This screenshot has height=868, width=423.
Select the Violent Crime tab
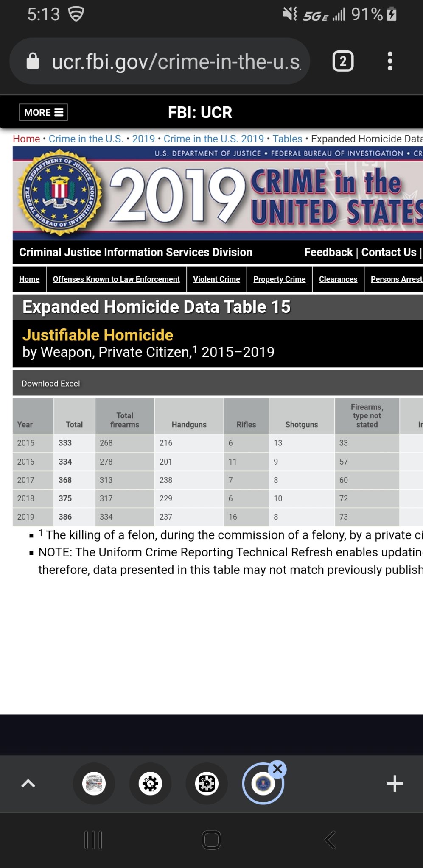click(216, 279)
